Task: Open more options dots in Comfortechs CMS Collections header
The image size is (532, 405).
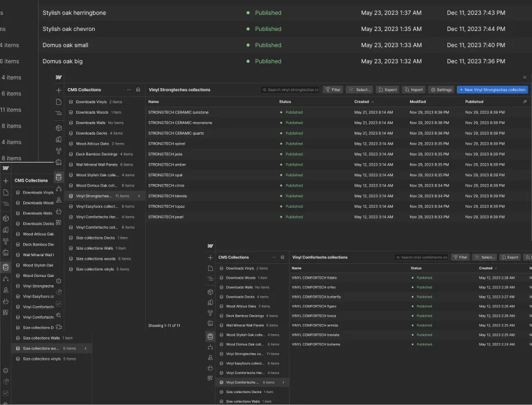Action: pyautogui.click(x=274, y=257)
